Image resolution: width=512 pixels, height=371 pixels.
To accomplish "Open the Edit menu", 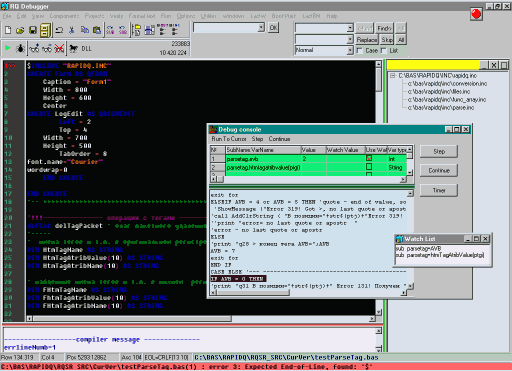I will coord(21,16).
